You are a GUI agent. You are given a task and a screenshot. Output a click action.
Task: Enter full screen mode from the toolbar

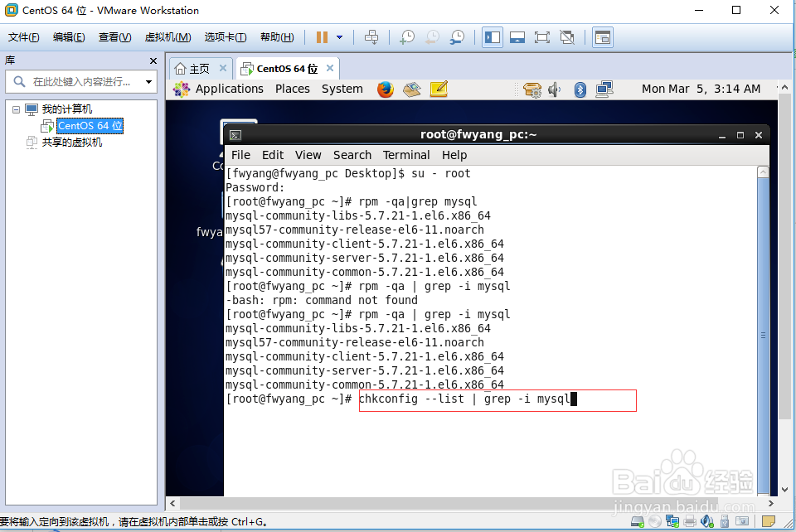point(542,37)
